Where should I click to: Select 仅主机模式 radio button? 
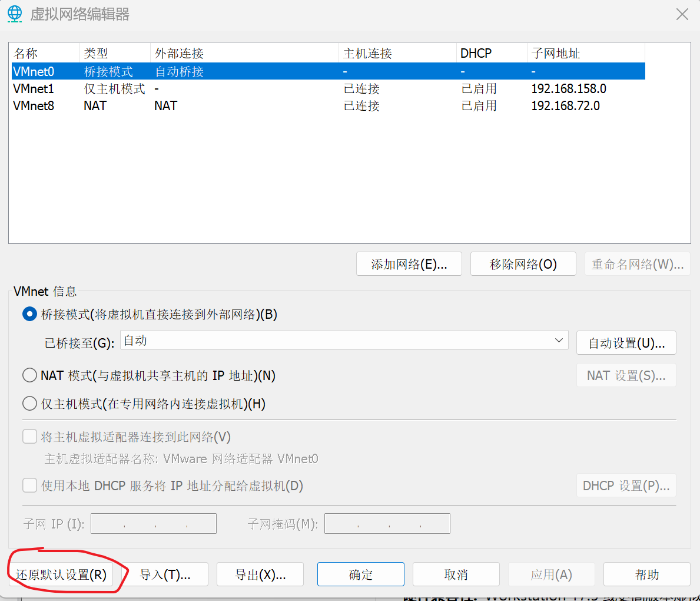[29, 404]
